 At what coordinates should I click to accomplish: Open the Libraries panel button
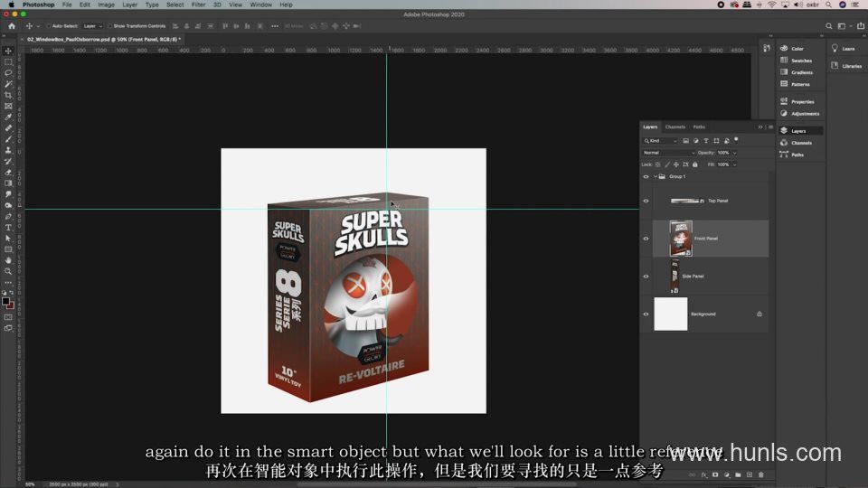click(x=847, y=66)
